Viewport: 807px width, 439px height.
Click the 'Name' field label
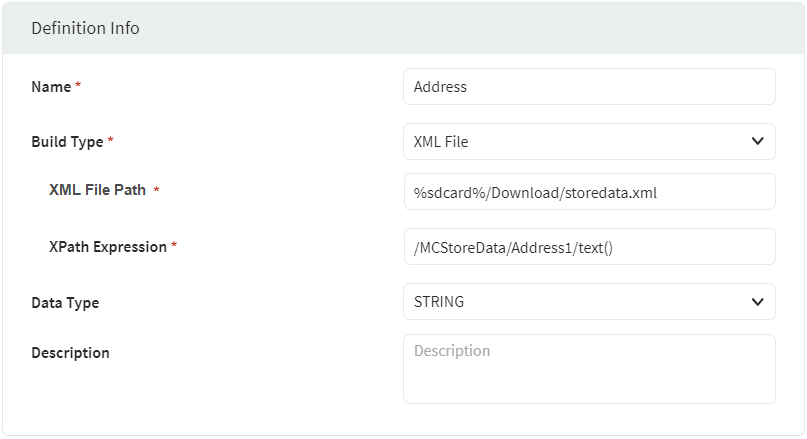click(51, 87)
